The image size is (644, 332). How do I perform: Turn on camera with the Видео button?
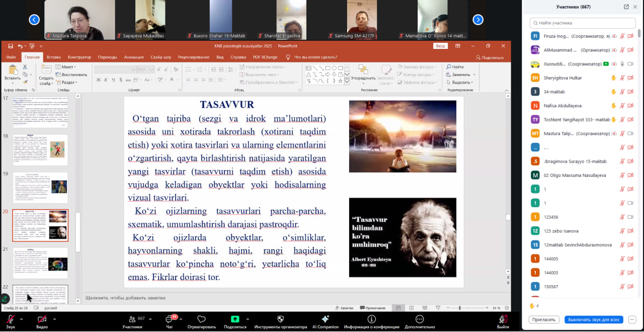pos(42,319)
